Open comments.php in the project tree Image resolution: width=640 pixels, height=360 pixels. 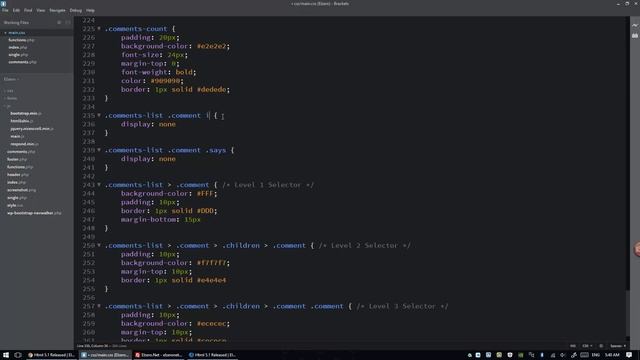[x=21, y=151]
